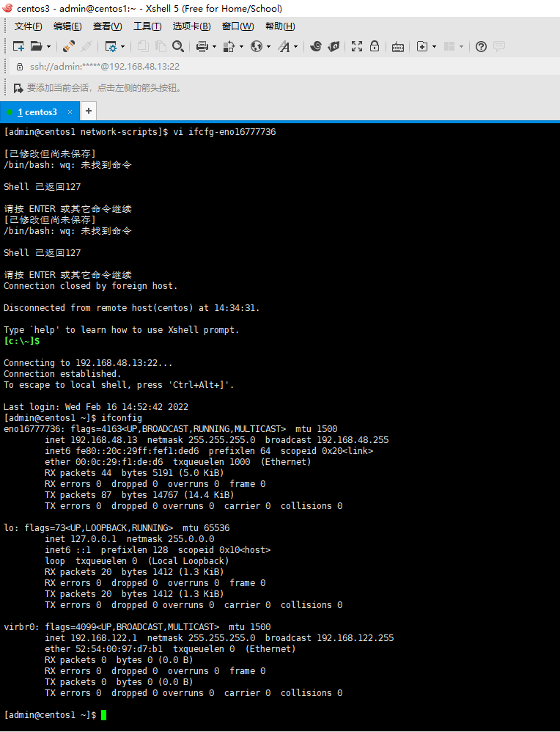Image resolution: width=560 pixels, height=732 pixels.
Task: Click the greyed layout panes icon
Action: (x=449, y=46)
